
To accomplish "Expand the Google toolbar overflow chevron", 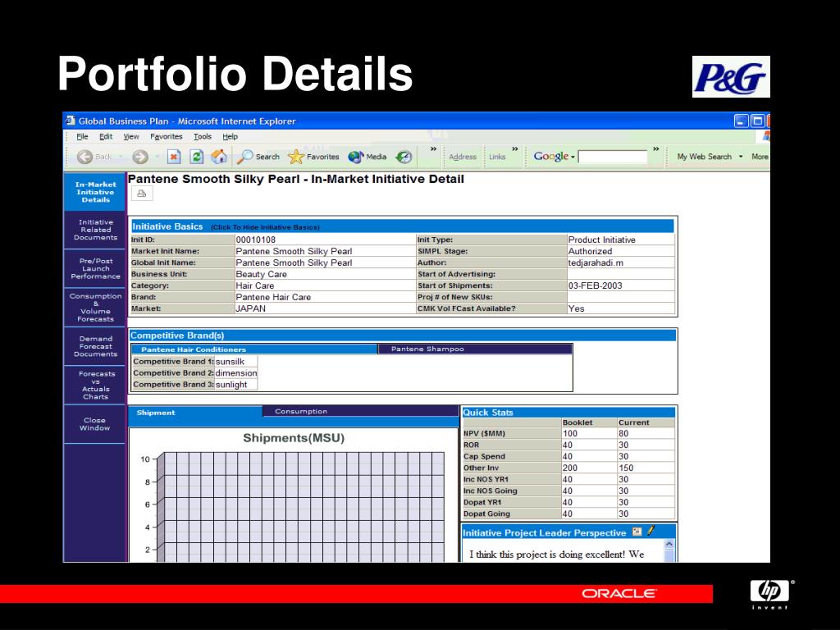I will (655, 149).
